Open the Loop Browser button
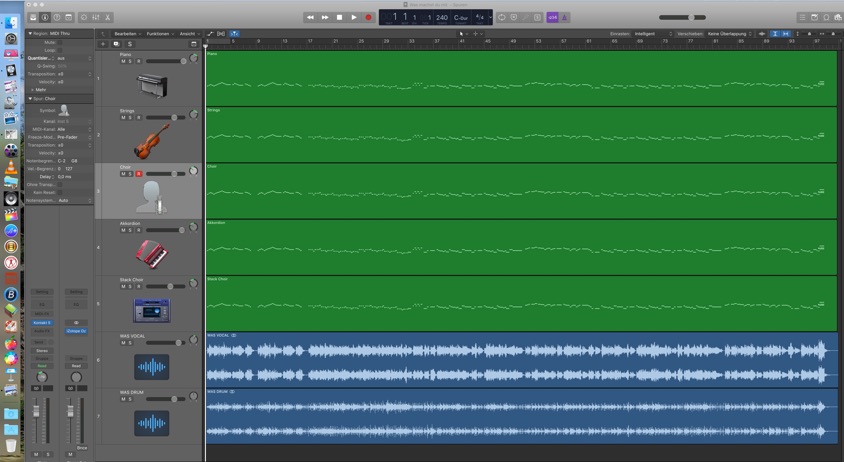 click(826, 17)
